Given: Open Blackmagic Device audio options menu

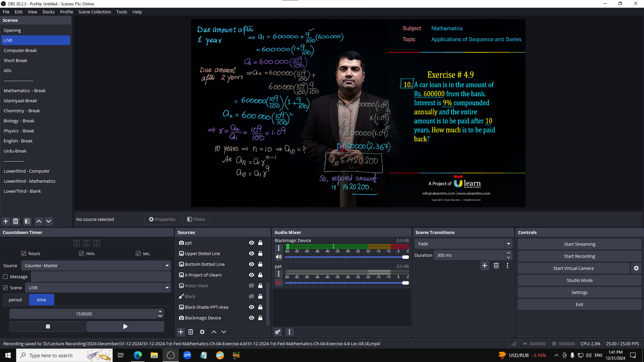Looking at the screenshot, I should [x=278, y=248].
